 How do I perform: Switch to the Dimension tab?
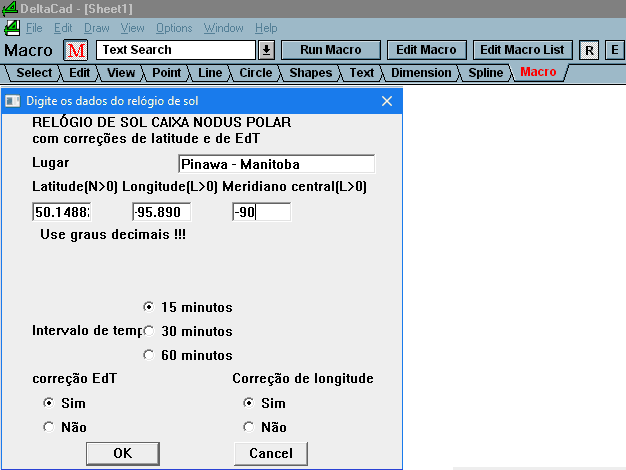(420, 73)
